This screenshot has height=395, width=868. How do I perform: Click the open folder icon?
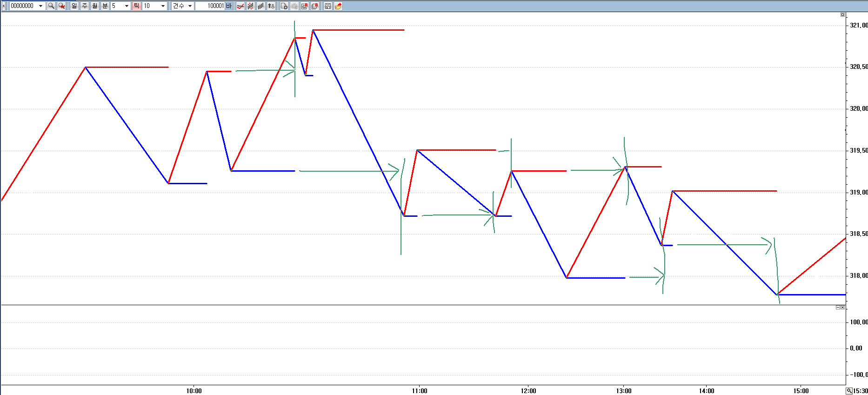point(338,6)
